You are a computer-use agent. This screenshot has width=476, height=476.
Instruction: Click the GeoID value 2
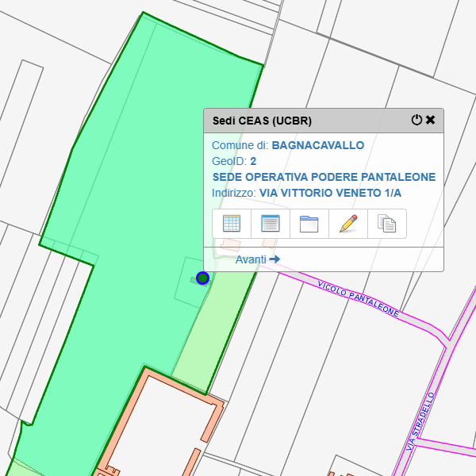253,161
